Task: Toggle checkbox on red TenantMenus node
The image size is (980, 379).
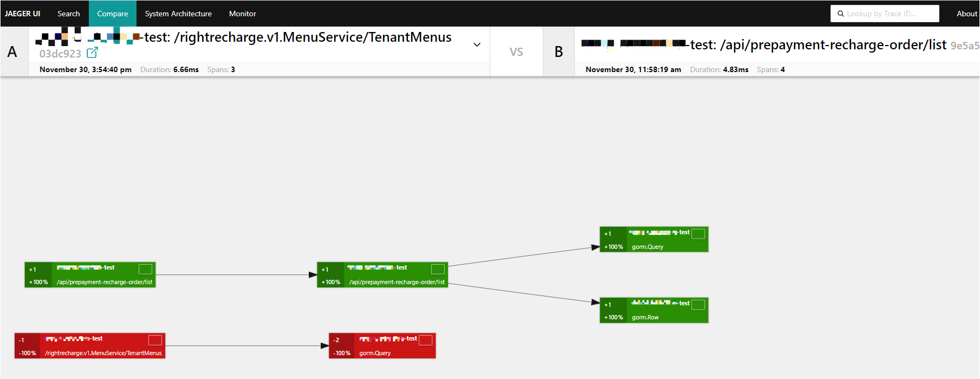Action: [155, 340]
